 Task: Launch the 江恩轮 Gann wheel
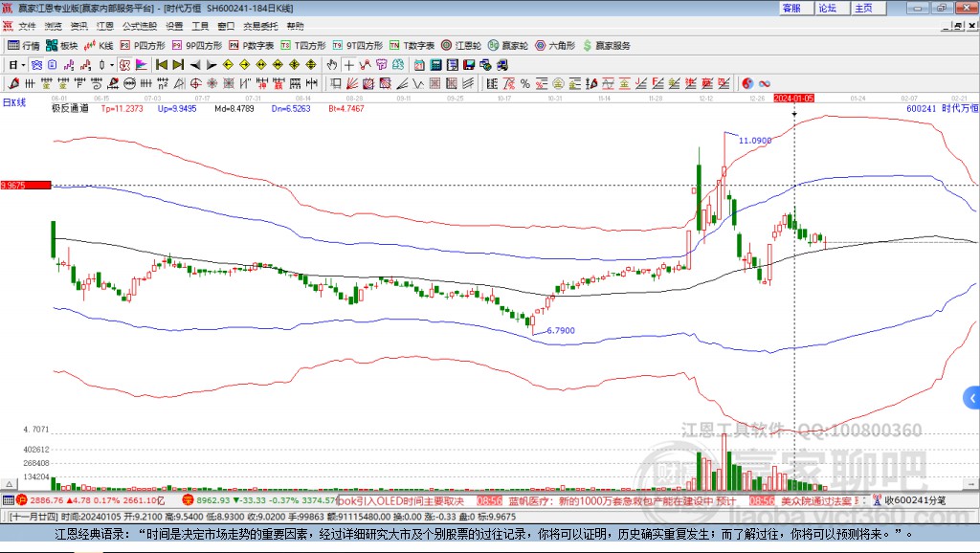461,46
